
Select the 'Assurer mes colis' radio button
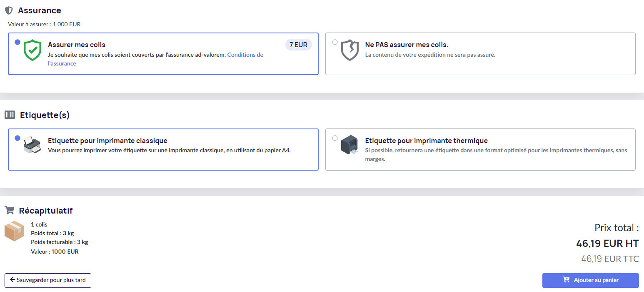click(x=17, y=42)
